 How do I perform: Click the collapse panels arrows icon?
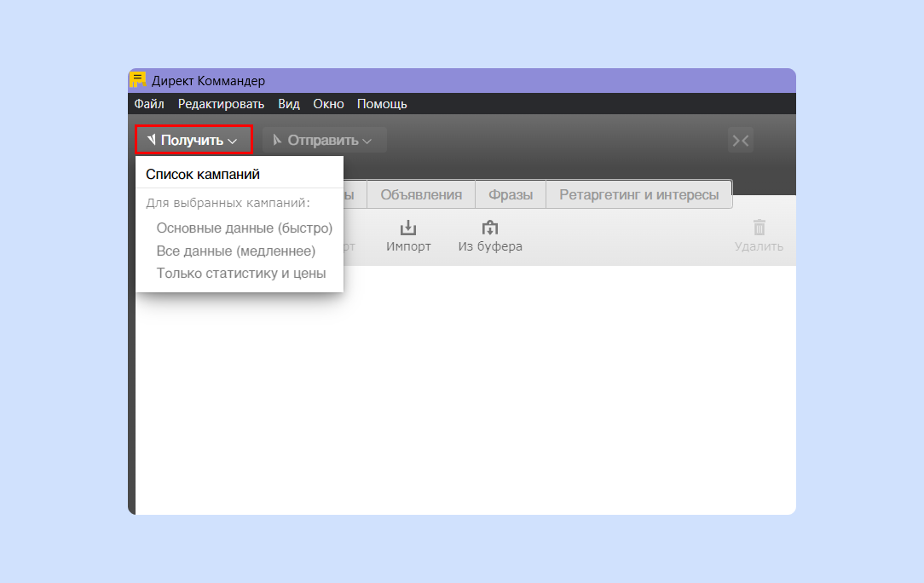click(x=741, y=141)
